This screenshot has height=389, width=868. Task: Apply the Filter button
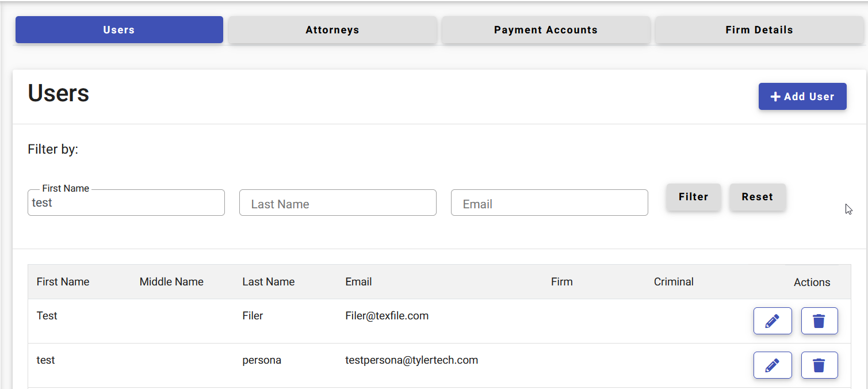point(693,197)
